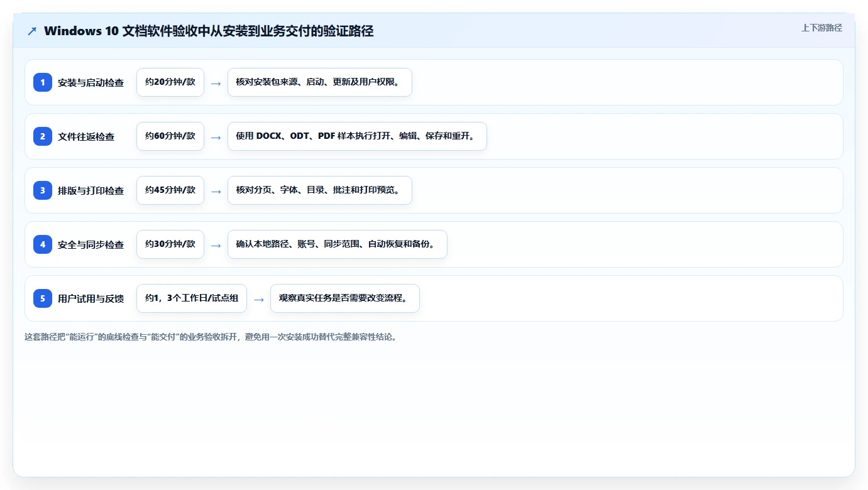Click the 用户试用与反馈 step label
The height and width of the screenshot is (490, 868).
(x=91, y=298)
